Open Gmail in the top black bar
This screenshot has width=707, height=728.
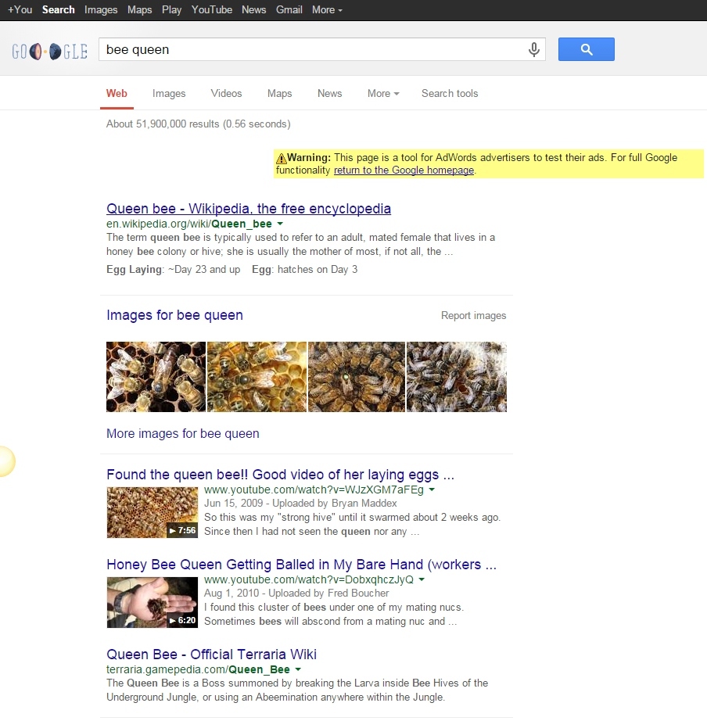point(289,9)
